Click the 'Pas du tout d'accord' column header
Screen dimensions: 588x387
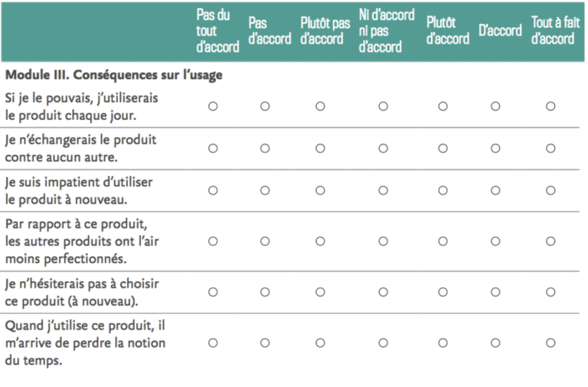217,31
